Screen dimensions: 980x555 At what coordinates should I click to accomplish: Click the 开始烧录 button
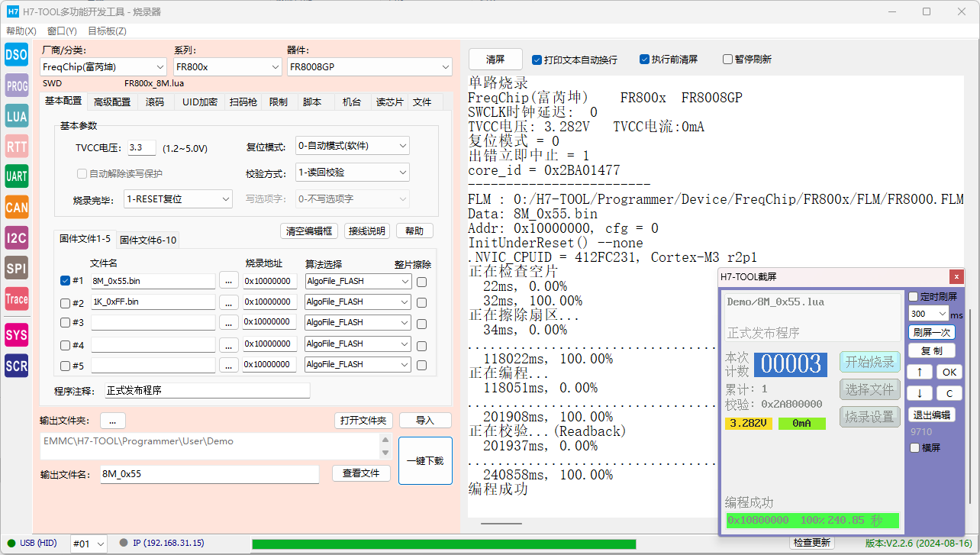pyautogui.click(x=870, y=362)
